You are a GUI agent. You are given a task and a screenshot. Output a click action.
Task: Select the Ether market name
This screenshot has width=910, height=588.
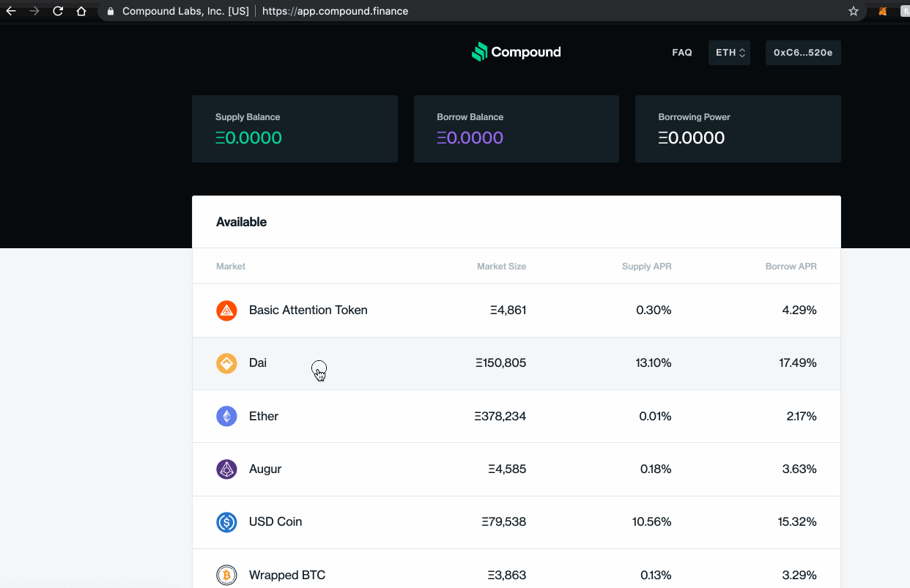pos(264,416)
